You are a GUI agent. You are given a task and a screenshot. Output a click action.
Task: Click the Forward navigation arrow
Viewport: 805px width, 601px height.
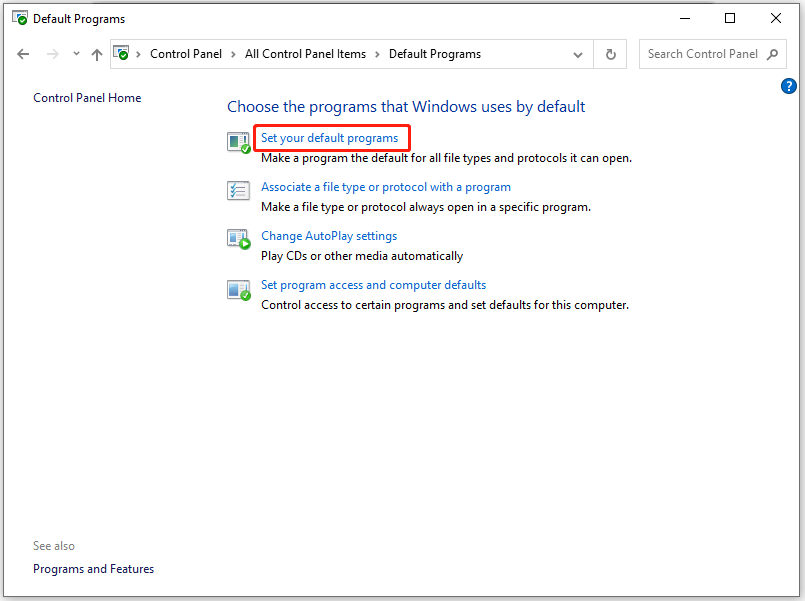pos(52,54)
